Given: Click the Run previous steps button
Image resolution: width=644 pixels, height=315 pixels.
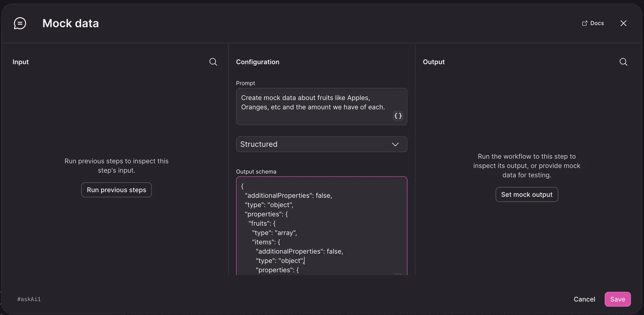Looking at the screenshot, I should point(116,190).
